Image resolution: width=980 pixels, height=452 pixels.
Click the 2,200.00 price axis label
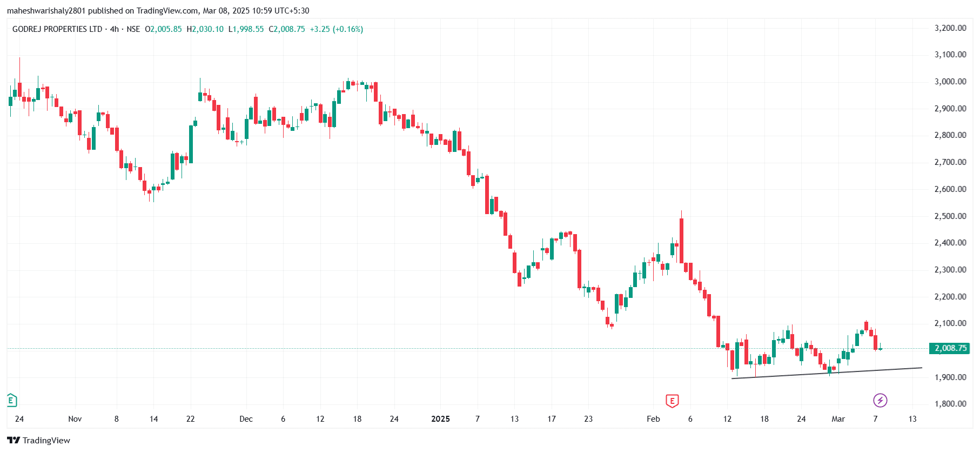click(x=950, y=297)
